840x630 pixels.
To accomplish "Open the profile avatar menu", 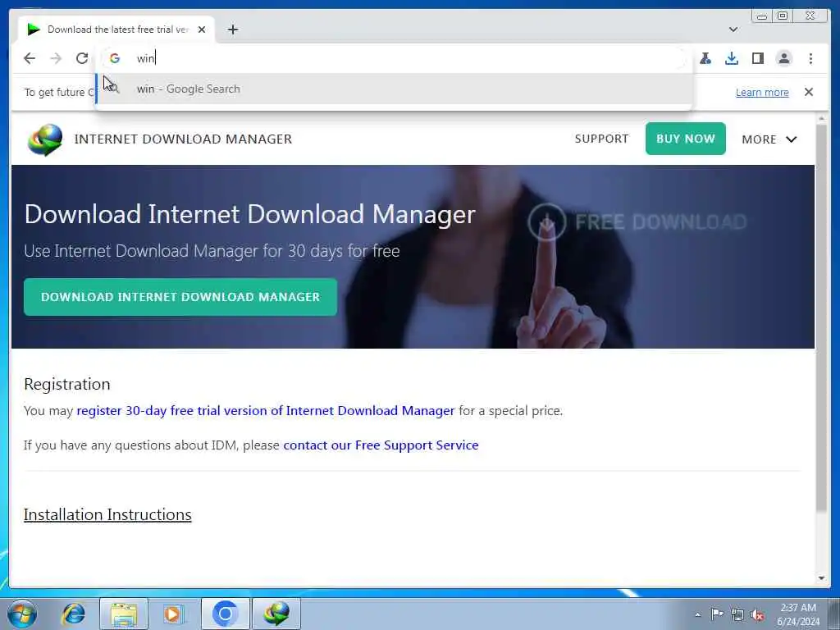I will [x=784, y=58].
